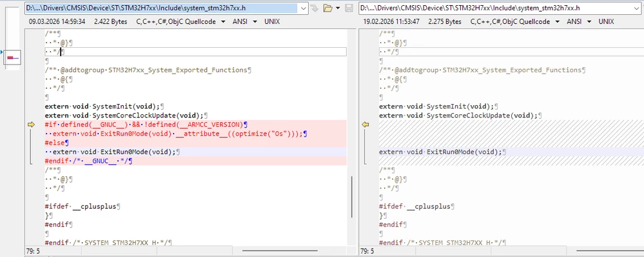The height and width of the screenshot is (257, 644).
Task: Open the right pane file format dropdown
Action: click(558, 22)
